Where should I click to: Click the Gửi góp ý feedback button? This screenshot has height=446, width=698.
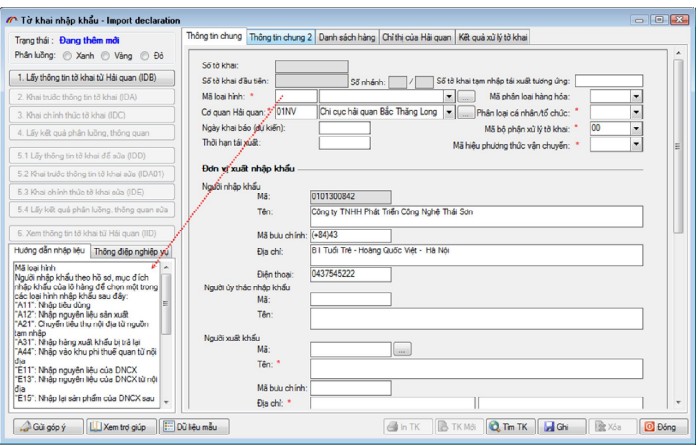pyautogui.click(x=43, y=426)
